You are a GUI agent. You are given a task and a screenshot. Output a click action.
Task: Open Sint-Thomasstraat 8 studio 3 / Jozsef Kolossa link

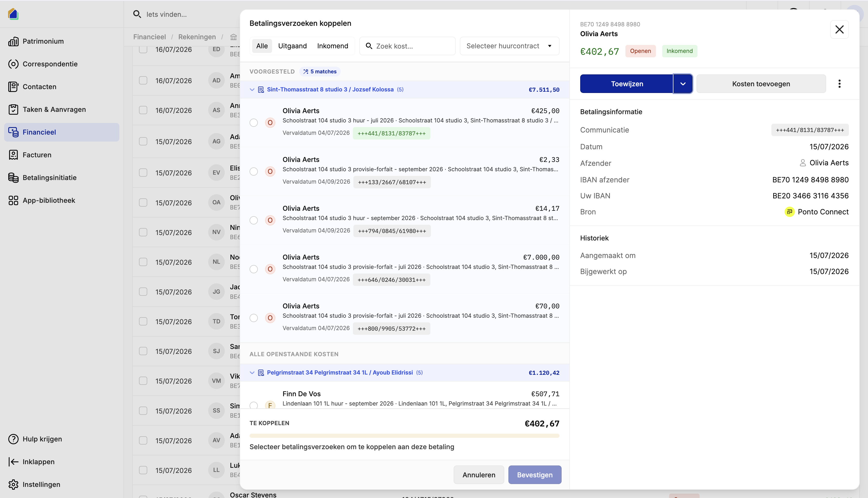click(330, 90)
